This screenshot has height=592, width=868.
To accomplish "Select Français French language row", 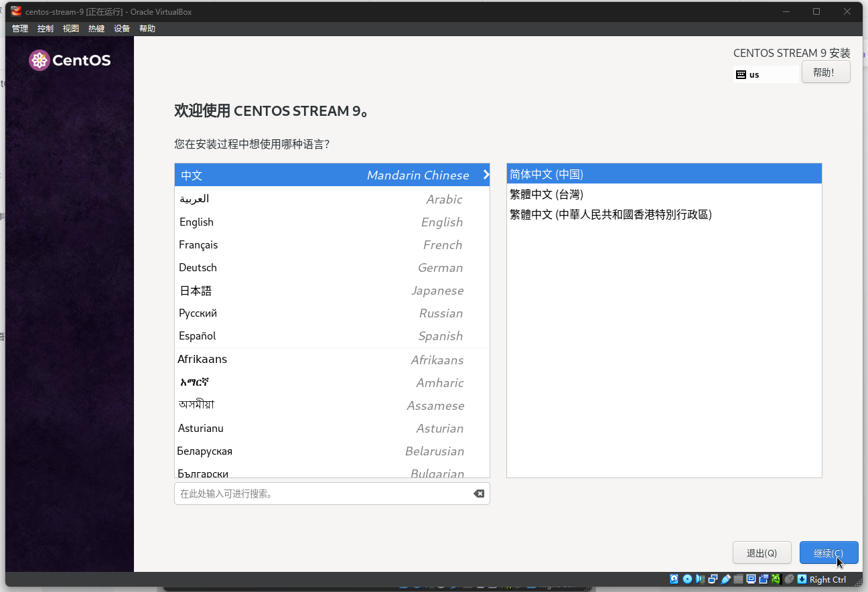I will coord(332,244).
